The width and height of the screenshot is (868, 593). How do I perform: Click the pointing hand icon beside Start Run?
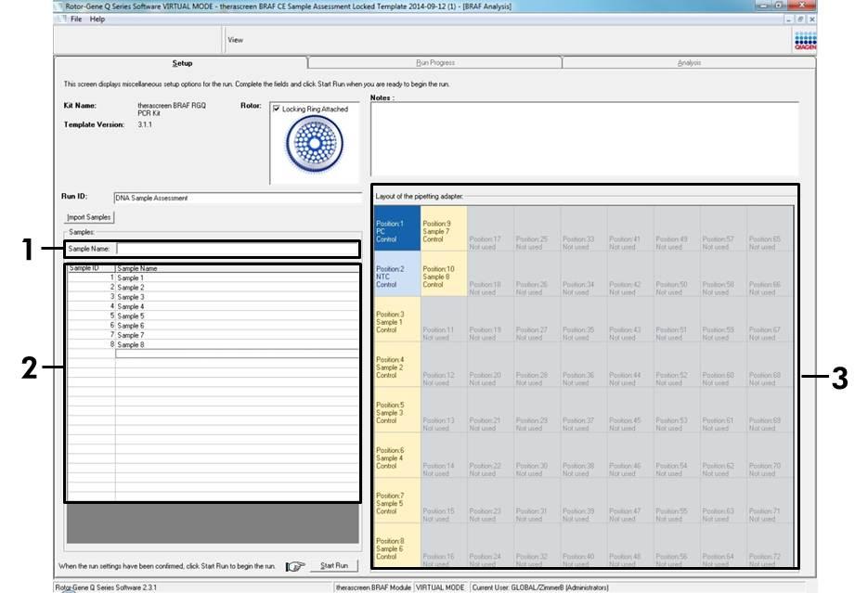(x=295, y=566)
